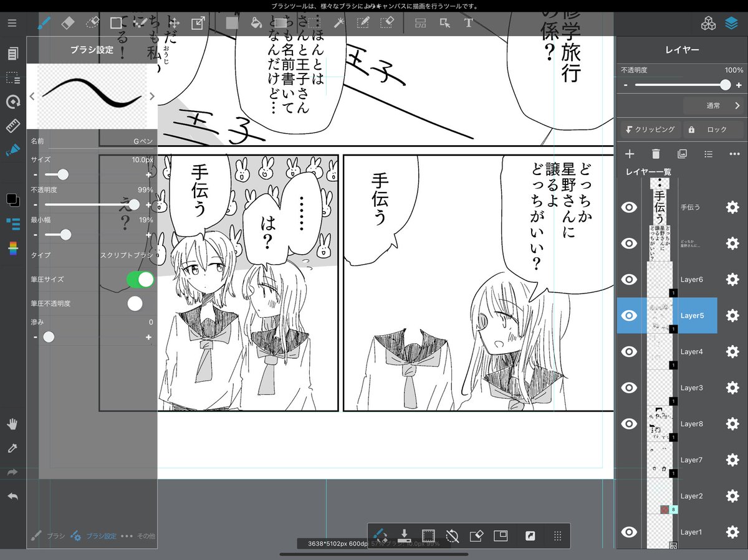Image resolution: width=748 pixels, height=560 pixels.
Task: Increase 最小幅 with plus button
Action: click(x=148, y=235)
